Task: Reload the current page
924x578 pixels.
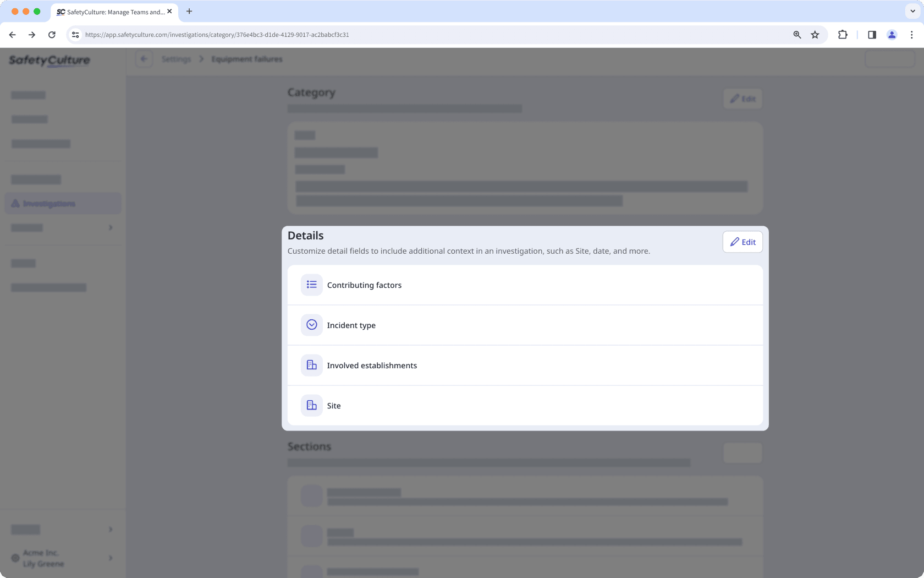Action: tap(52, 35)
